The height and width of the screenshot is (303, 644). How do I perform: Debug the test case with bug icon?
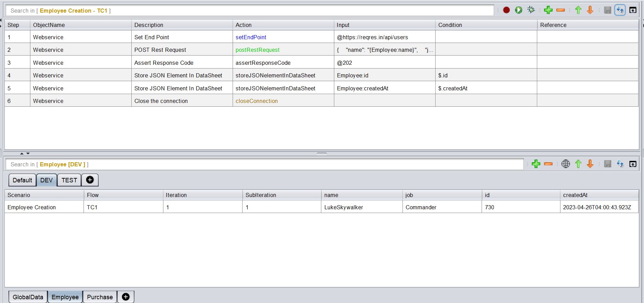531,10
